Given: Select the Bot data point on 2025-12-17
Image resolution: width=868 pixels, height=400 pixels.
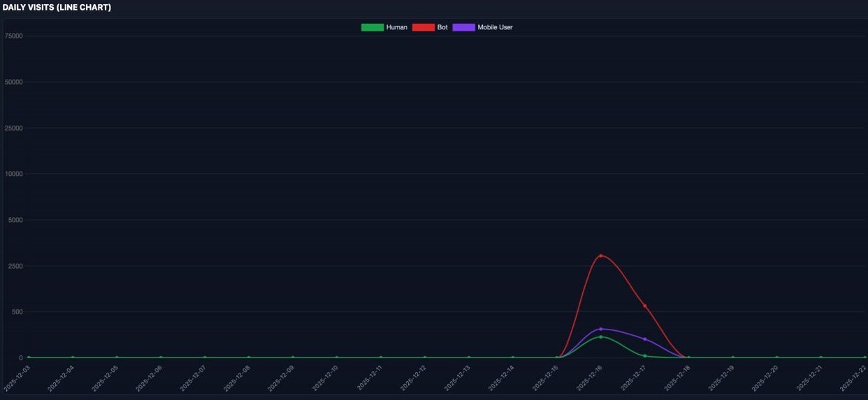Looking at the screenshot, I should pos(644,306).
